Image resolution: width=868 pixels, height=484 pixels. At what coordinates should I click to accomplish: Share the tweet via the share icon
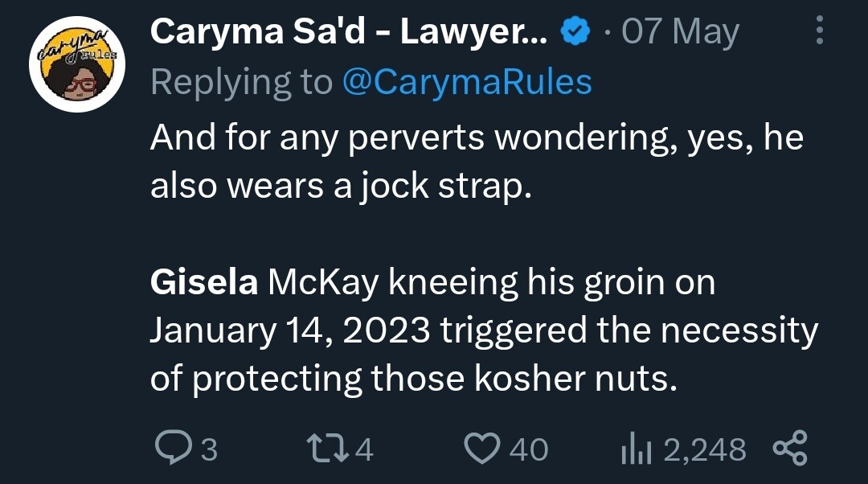tap(790, 449)
